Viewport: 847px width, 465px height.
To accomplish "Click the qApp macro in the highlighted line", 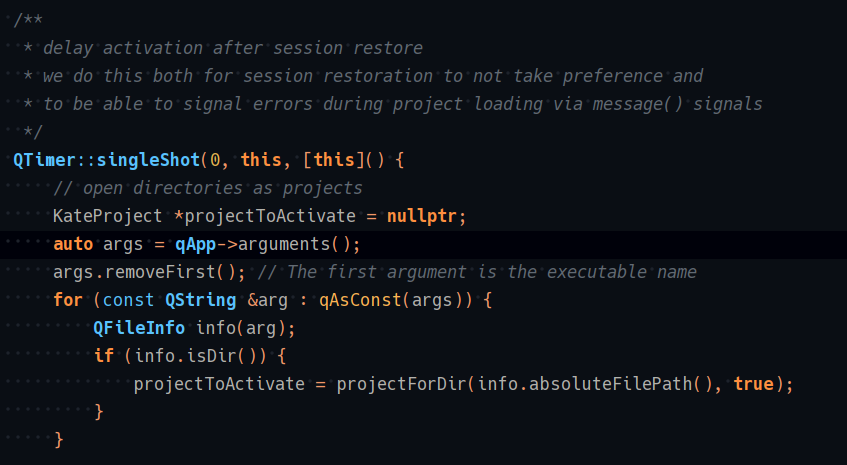I will coord(194,244).
